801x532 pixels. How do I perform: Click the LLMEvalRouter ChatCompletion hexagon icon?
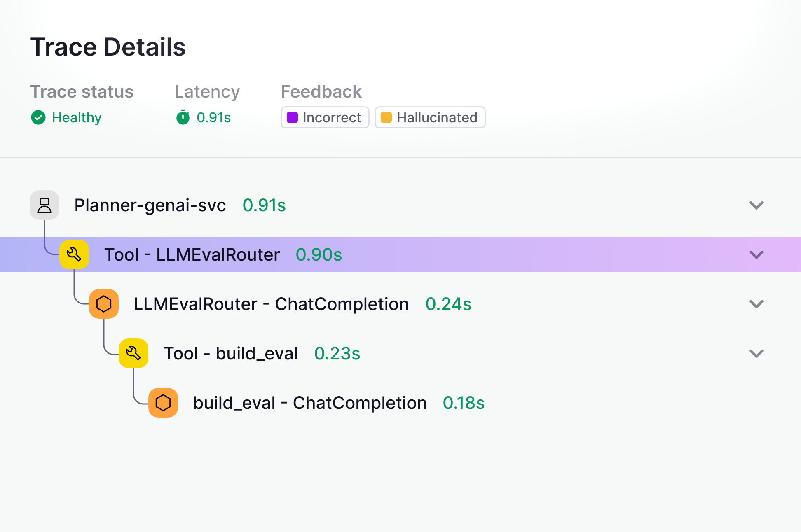click(x=104, y=304)
